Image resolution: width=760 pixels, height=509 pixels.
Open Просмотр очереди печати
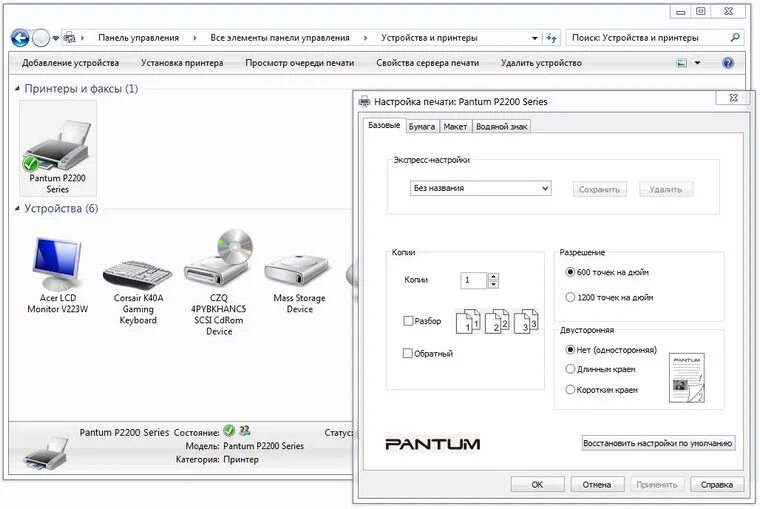click(300, 63)
